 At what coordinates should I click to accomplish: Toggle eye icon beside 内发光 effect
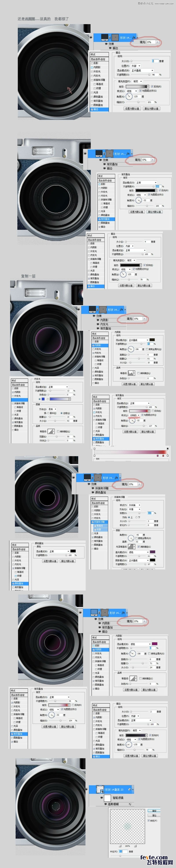pos(98,324)
